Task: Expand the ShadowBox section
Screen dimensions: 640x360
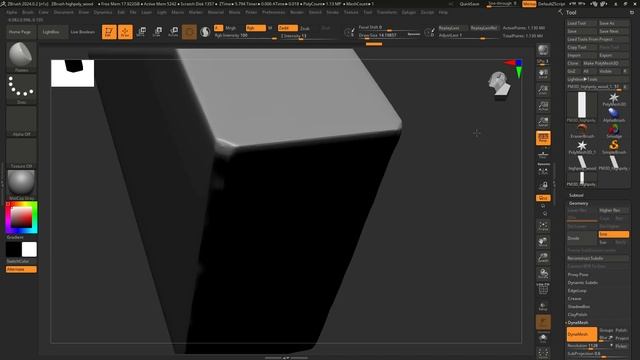Action: (579, 307)
